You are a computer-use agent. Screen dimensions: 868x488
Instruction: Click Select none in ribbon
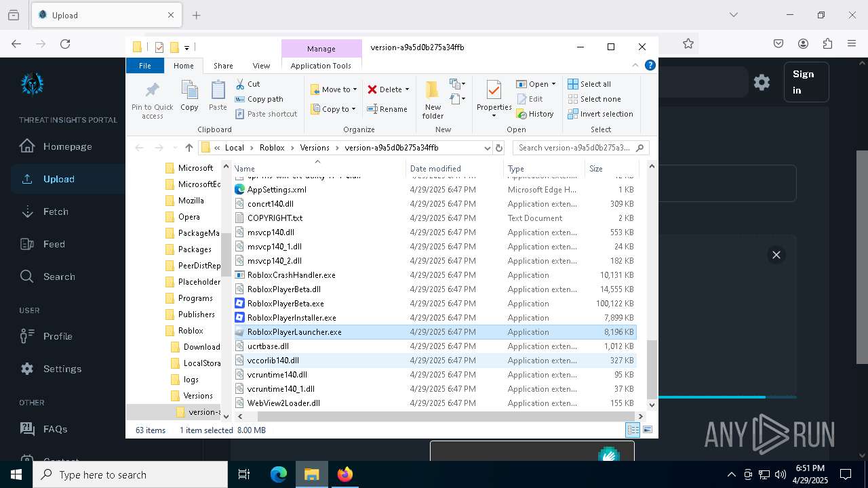tap(593, 99)
